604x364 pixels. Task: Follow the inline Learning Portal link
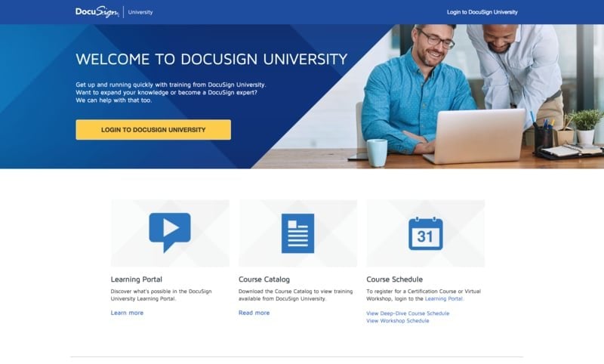(444, 299)
